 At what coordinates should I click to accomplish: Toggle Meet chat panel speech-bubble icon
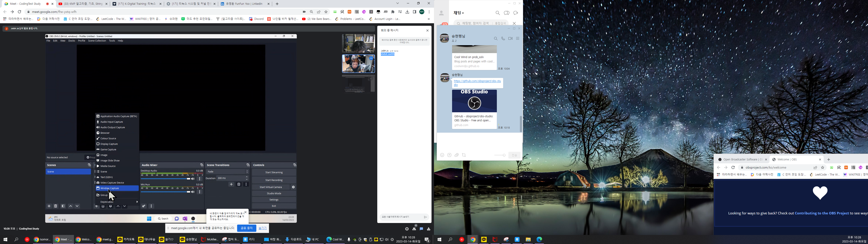tap(421, 229)
